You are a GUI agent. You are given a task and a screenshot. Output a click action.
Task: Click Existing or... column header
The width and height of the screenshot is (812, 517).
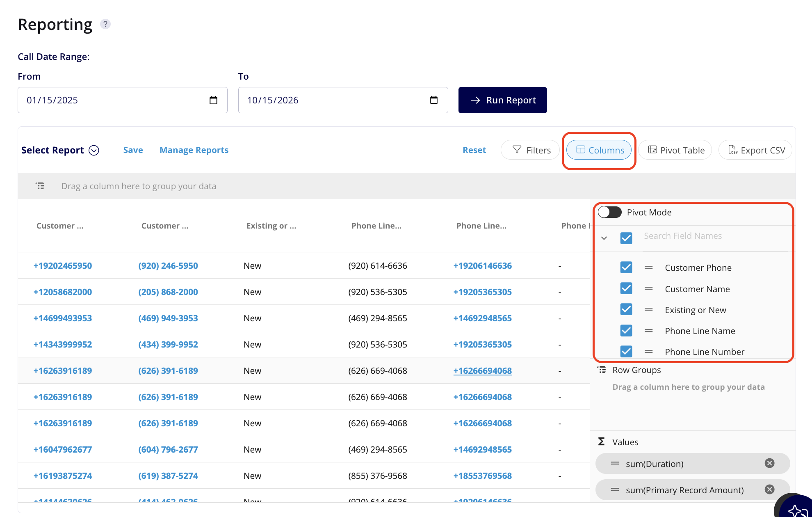[271, 226]
